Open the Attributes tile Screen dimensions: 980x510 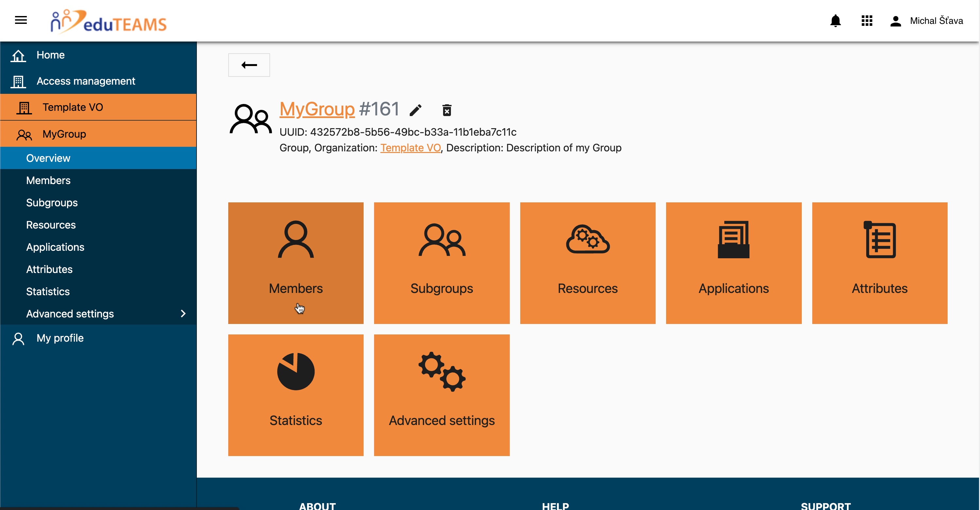coord(879,263)
